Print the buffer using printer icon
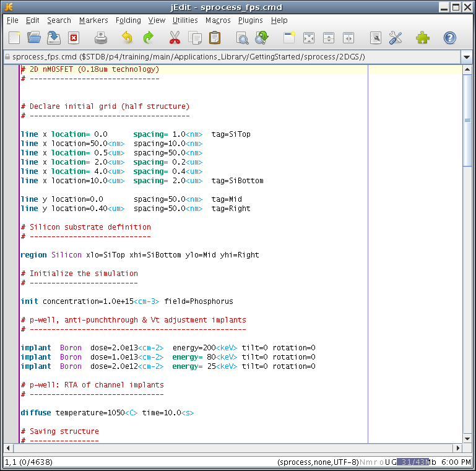 [x=100, y=38]
